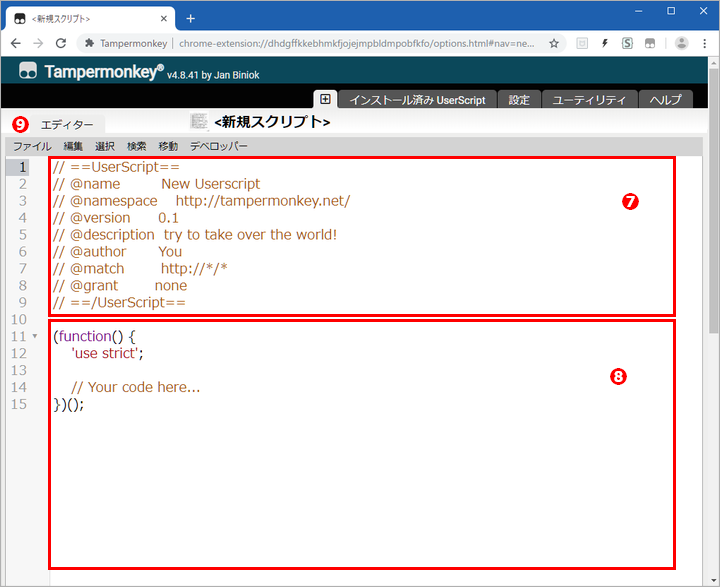Image resolution: width=720 pixels, height=587 pixels.
Task: Open the ファイル menu
Action: (x=32, y=146)
